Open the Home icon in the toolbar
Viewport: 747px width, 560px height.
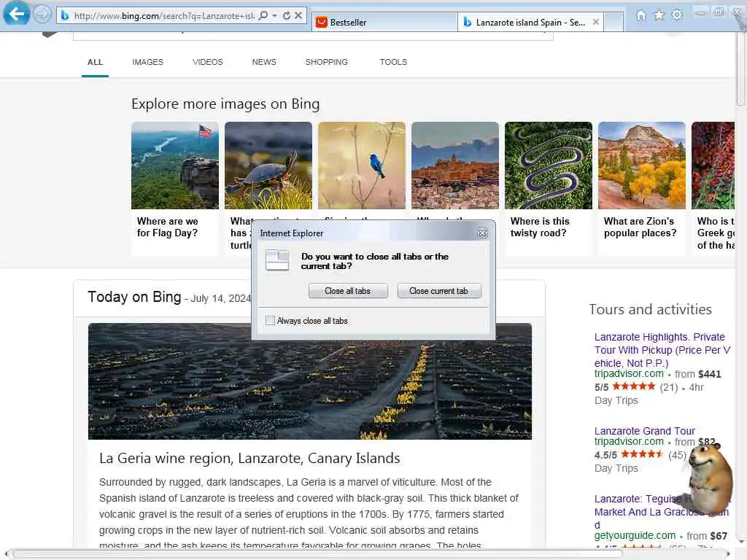(641, 16)
